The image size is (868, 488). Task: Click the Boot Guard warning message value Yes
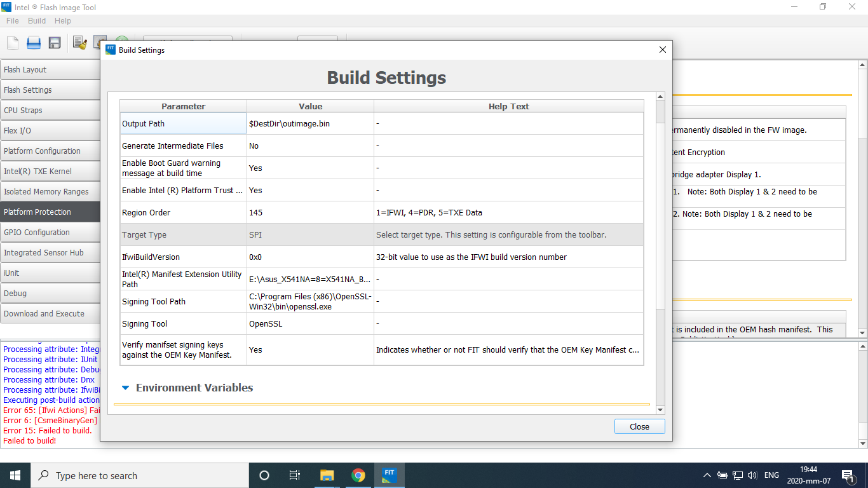pos(310,168)
